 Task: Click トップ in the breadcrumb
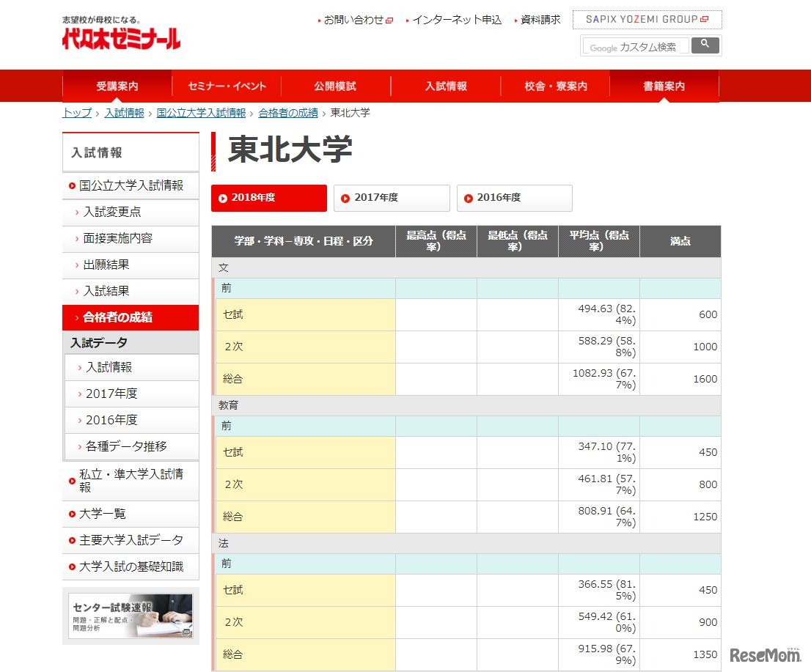(x=77, y=113)
